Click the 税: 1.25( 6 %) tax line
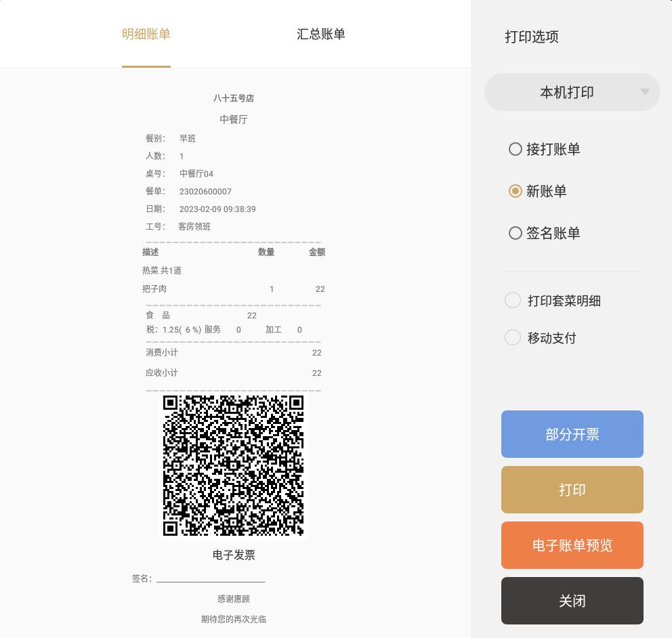Viewport: 672px width, 638px height. [x=173, y=329]
